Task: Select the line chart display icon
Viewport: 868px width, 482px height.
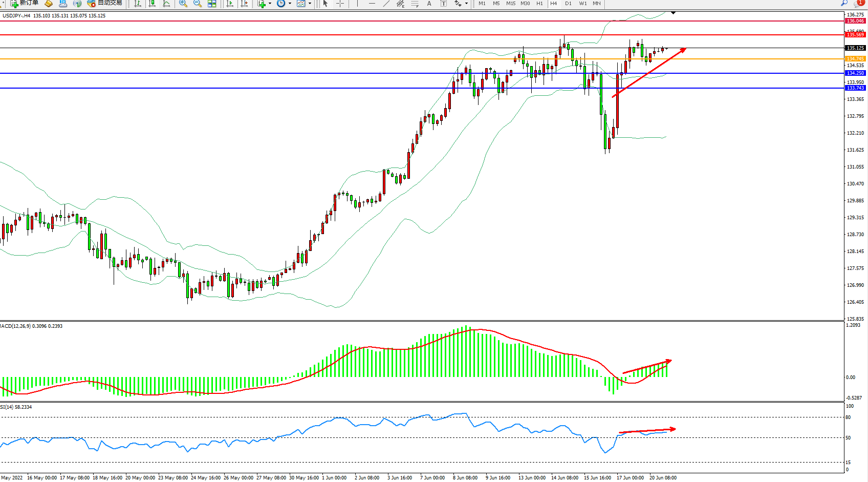Action: (x=166, y=4)
